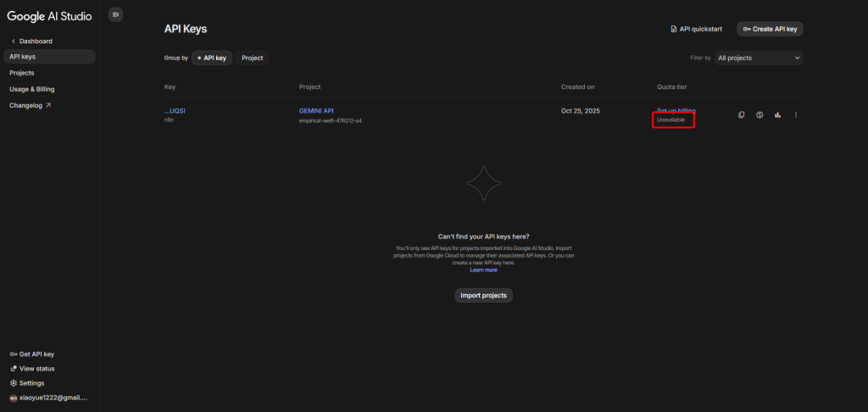Click the dollar billing icon in key row
This screenshot has width=868, height=412.
click(x=759, y=115)
